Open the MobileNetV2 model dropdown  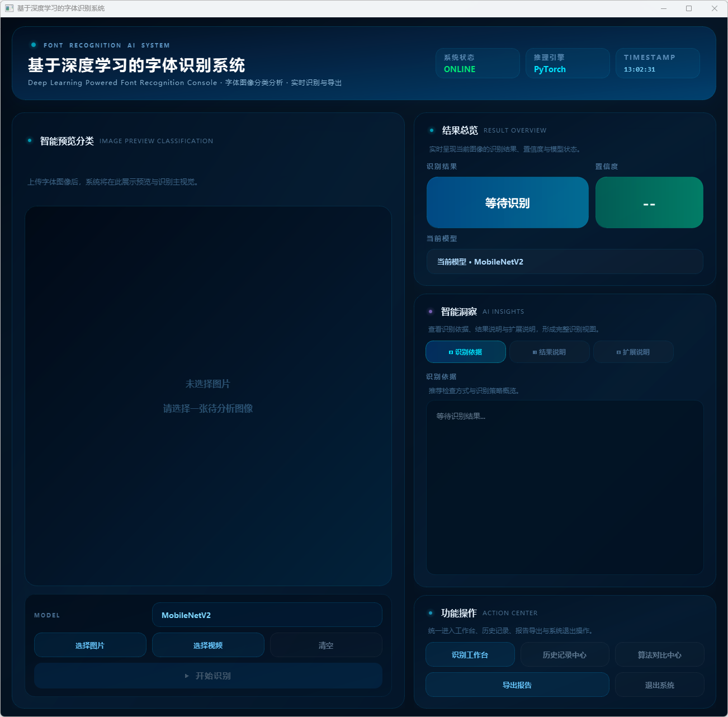pyautogui.click(x=267, y=615)
